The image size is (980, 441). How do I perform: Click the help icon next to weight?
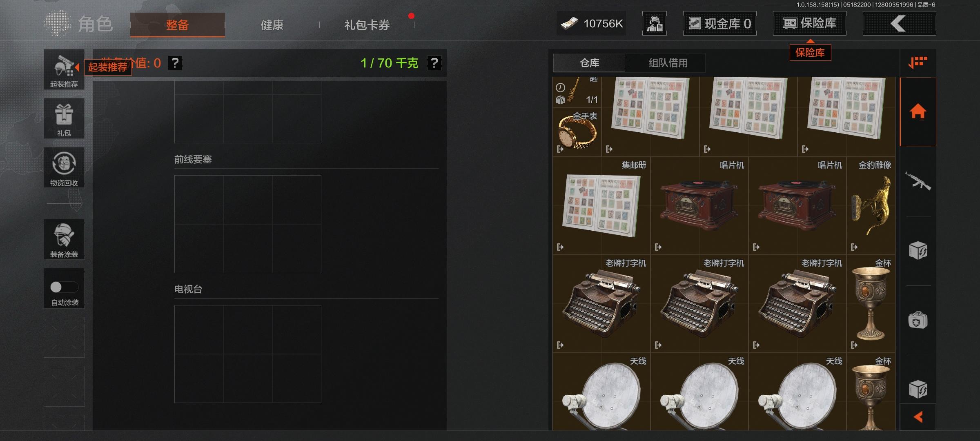434,63
